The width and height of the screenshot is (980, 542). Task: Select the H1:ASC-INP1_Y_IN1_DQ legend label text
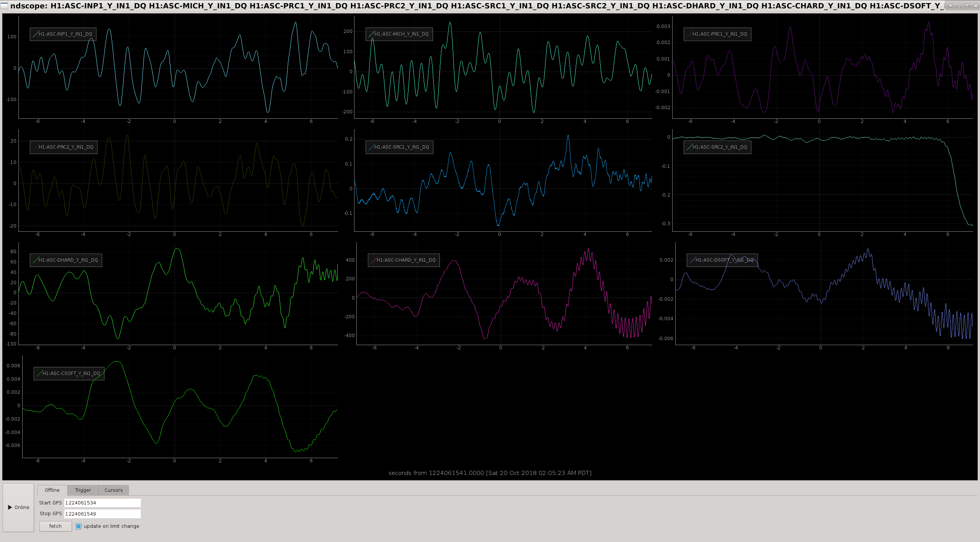click(x=65, y=34)
